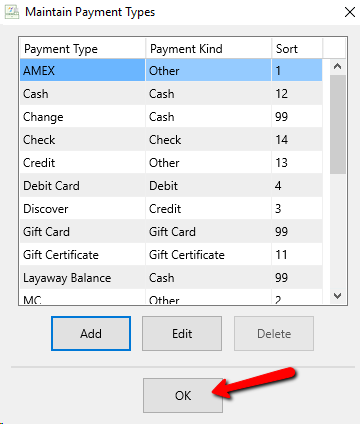Click the app icon in title bar
Image resolution: width=360 pixels, height=426 pixels.
coord(12,12)
